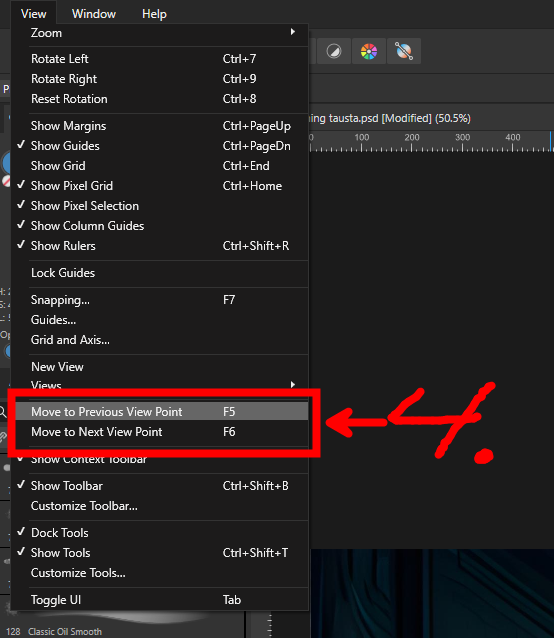Click the horizontal ruler at the 200 mark

(x=412, y=142)
